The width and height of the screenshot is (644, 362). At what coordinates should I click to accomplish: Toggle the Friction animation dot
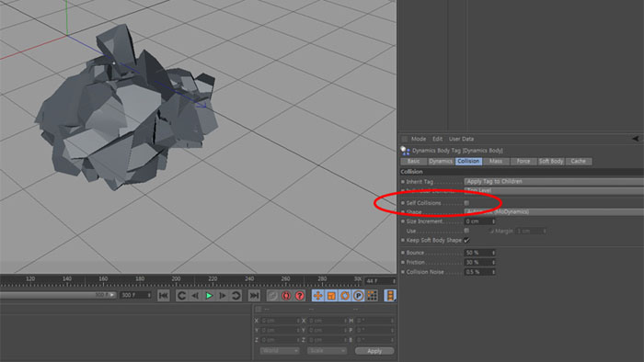coord(403,263)
